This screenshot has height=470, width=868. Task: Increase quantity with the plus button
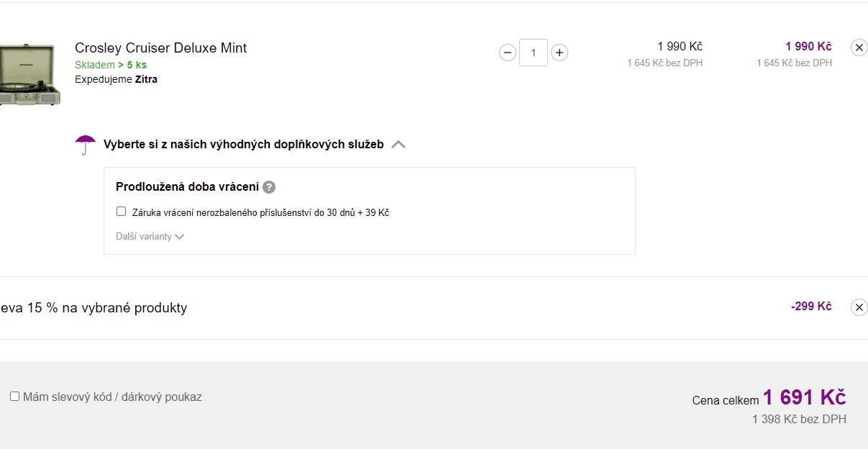559,53
